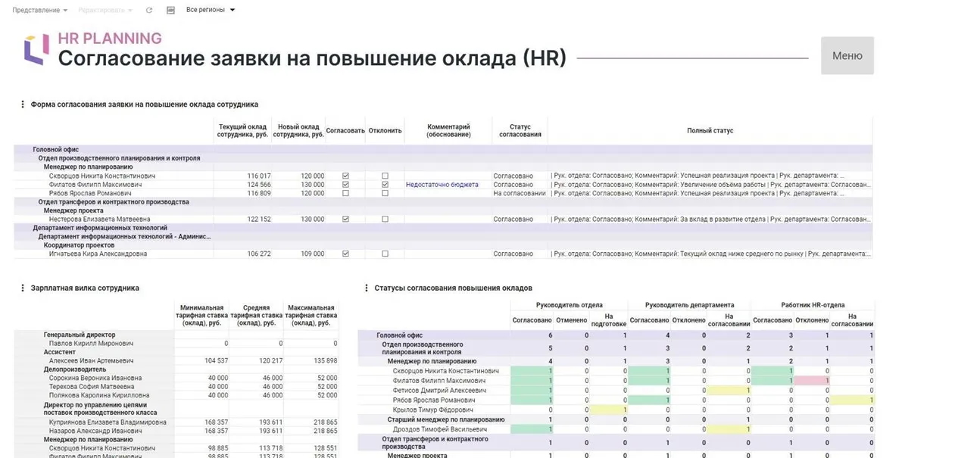
Task: Click the Руководитель департамента column group header
Action: (x=689, y=305)
